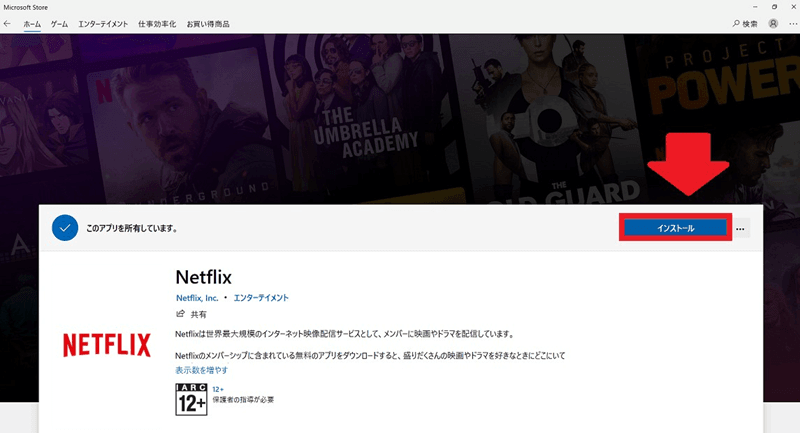The image size is (800, 433).
Task: Click the インストール button
Action: [x=676, y=228]
